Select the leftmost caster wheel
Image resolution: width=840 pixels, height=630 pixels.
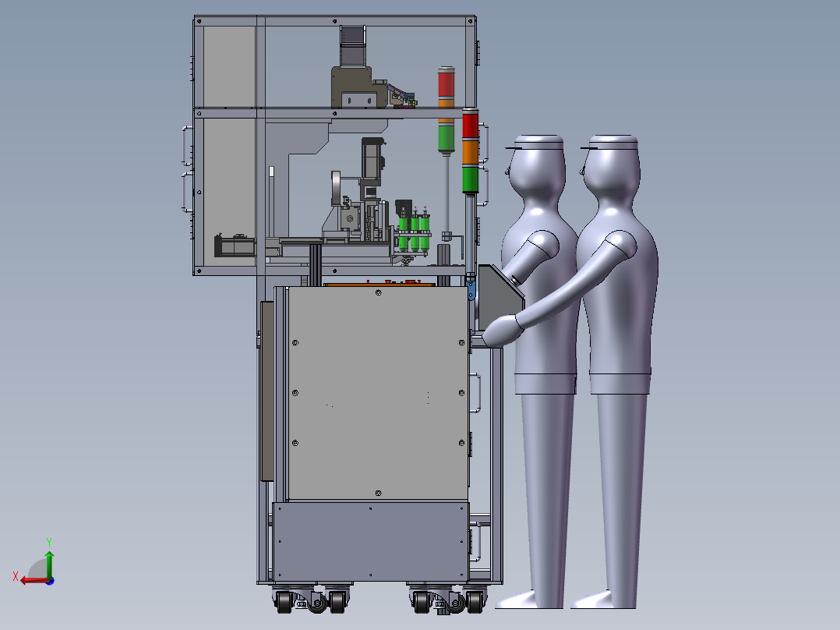pyautogui.click(x=284, y=602)
